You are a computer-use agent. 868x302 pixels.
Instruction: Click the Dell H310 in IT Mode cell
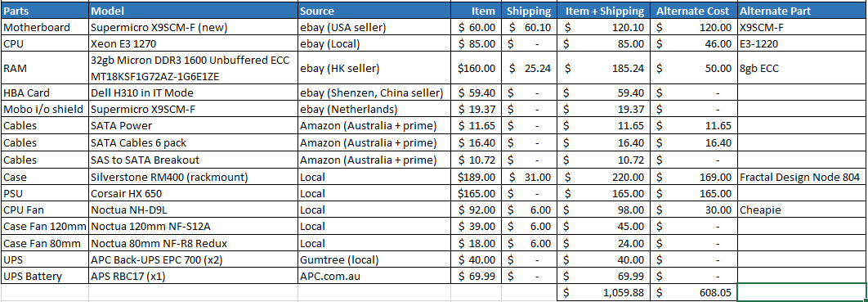pyautogui.click(x=193, y=93)
